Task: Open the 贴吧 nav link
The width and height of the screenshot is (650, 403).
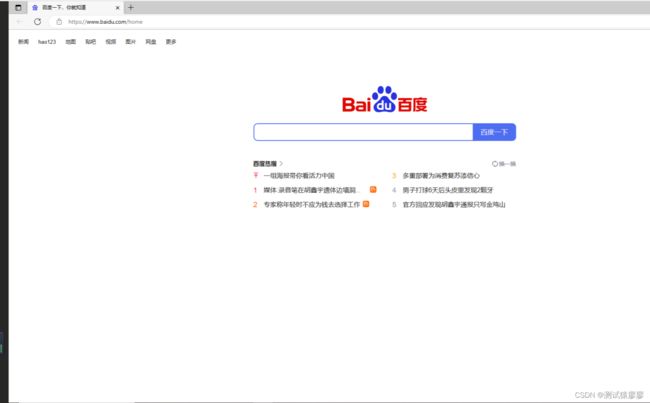Action: (90, 41)
